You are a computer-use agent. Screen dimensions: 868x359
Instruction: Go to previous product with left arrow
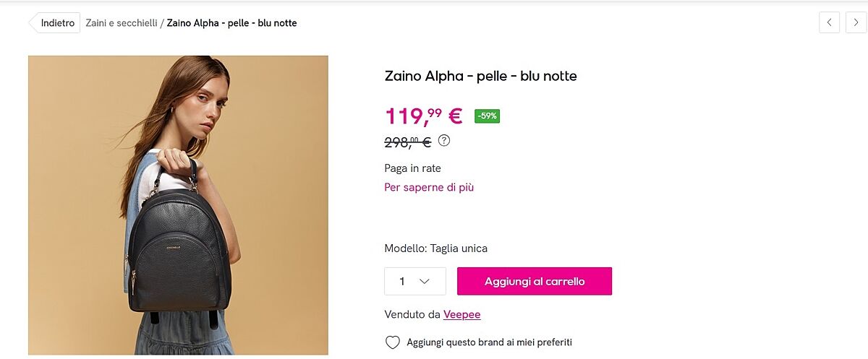[x=829, y=22]
